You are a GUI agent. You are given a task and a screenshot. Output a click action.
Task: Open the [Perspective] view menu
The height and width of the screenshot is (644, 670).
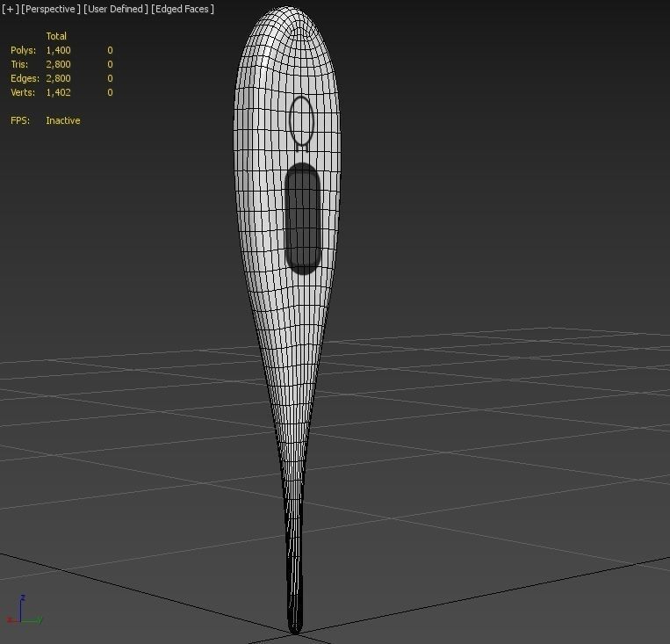pyautogui.click(x=50, y=9)
